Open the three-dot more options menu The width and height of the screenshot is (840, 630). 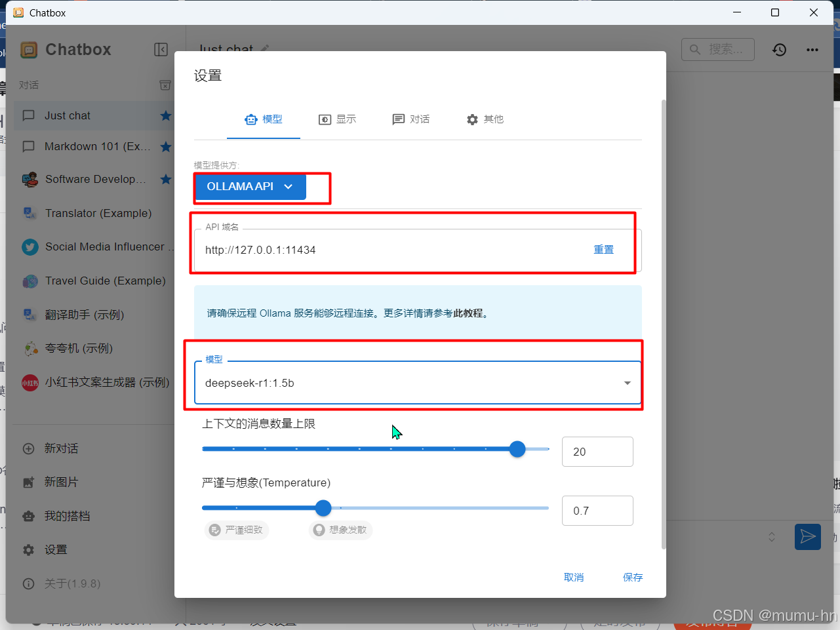812,50
